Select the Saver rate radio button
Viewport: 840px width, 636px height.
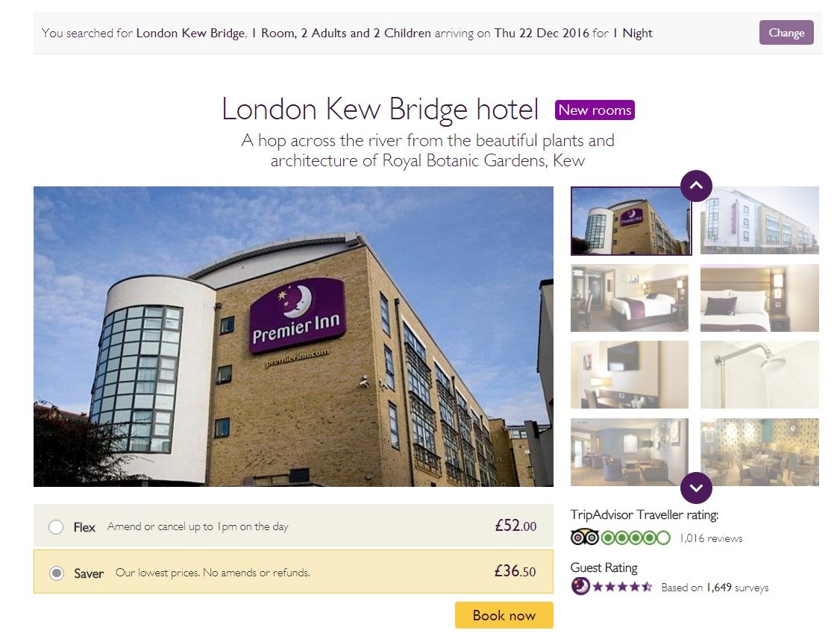pos(56,573)
